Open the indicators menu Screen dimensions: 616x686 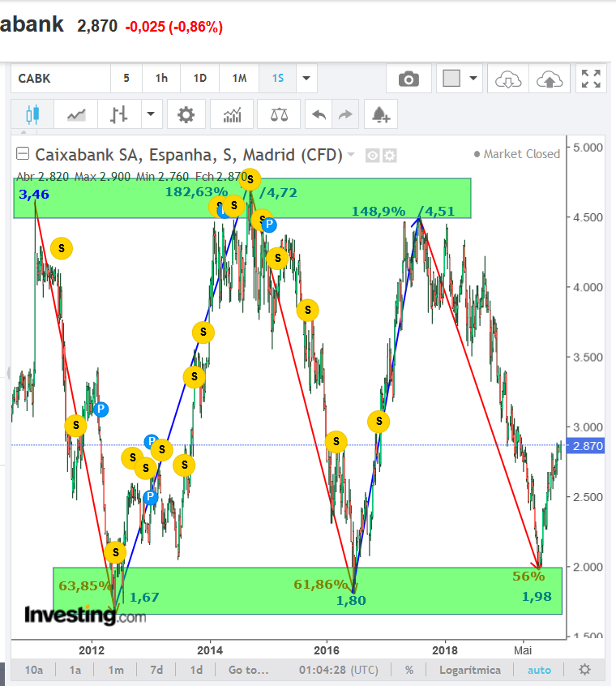(232, 114)
